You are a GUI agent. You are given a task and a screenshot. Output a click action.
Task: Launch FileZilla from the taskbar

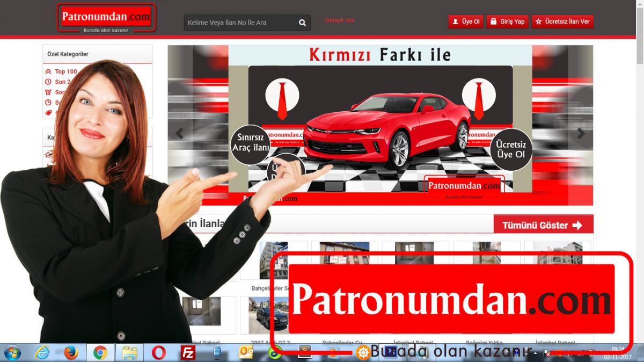188,352
